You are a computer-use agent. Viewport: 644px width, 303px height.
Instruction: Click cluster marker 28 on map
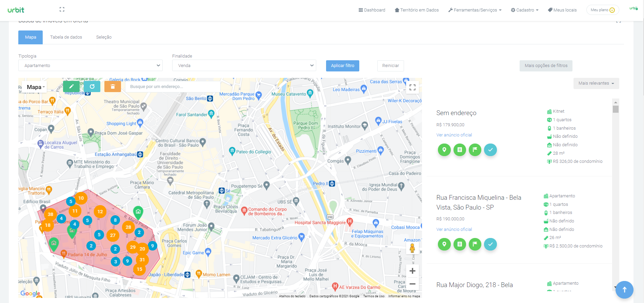click(x=128, y=227)
